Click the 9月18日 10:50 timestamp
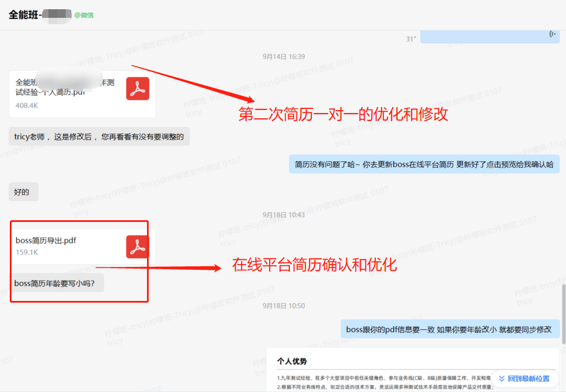 (x=283, y=306)
